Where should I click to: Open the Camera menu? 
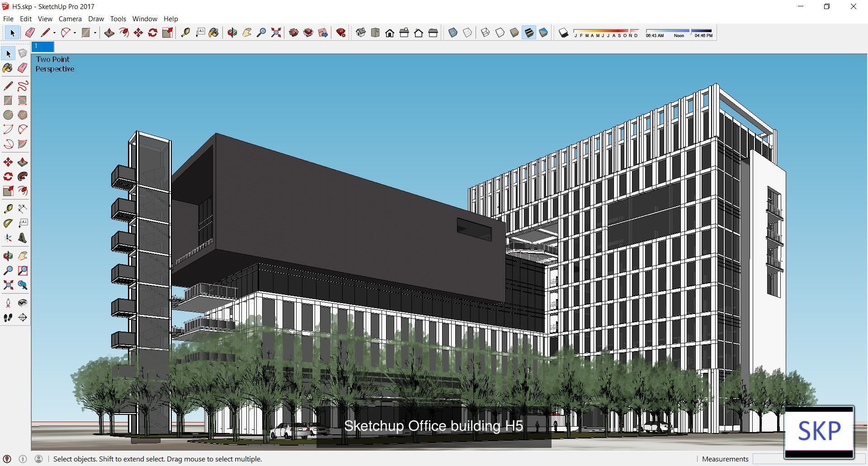(70, 19)
